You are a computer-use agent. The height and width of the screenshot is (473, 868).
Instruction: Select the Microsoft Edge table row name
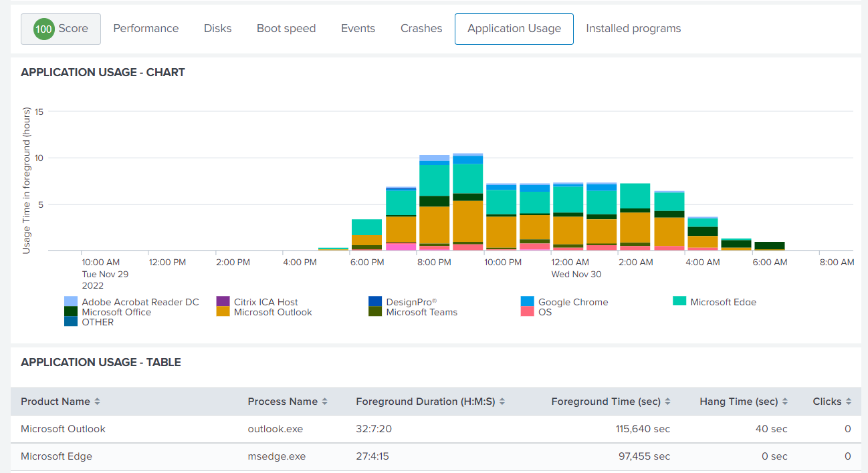pos(56,456)
